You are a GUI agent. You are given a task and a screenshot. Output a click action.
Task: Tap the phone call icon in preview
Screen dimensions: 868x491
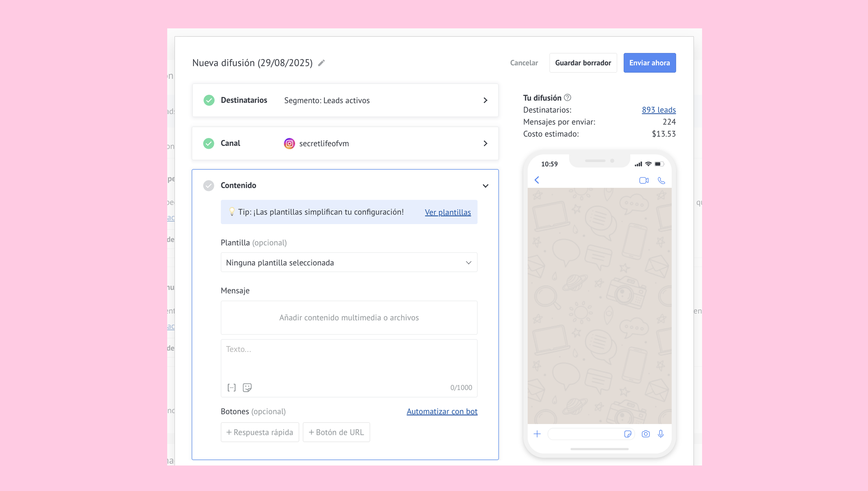coord(662,180)
